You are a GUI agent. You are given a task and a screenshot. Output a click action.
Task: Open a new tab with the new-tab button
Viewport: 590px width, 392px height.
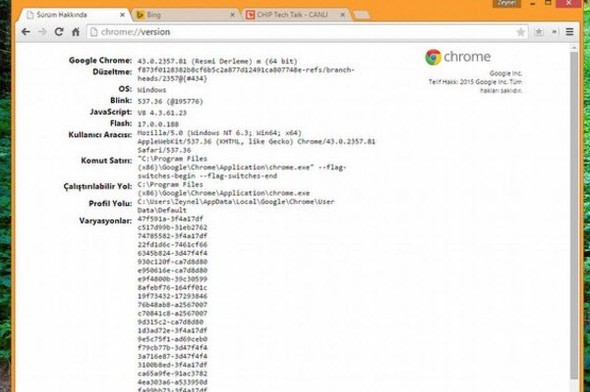click(x=362, y=15)
